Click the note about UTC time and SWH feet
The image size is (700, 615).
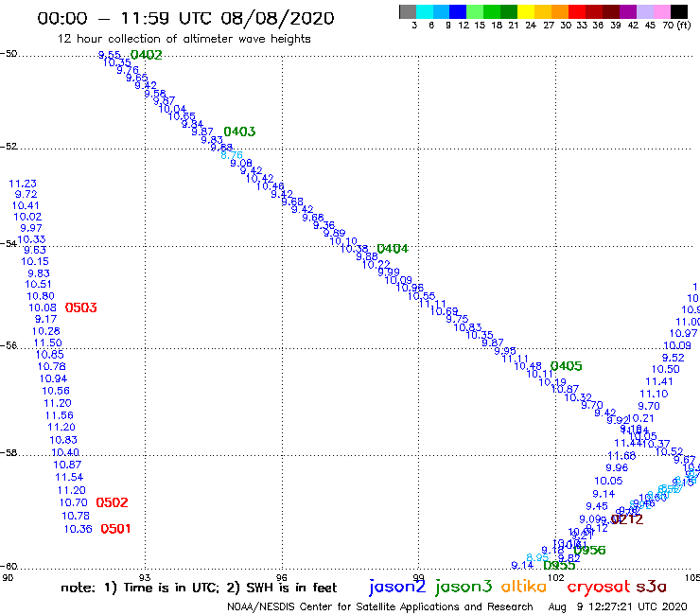199,588
